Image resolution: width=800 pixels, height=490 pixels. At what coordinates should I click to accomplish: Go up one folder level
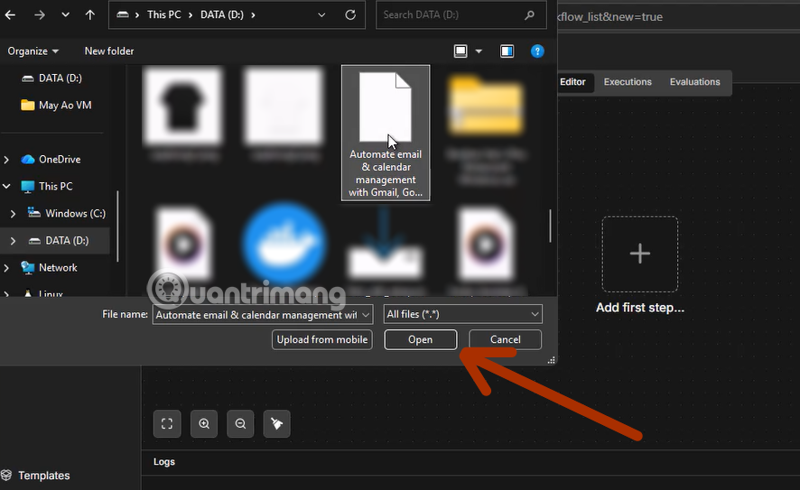click(x=90, y=15)
